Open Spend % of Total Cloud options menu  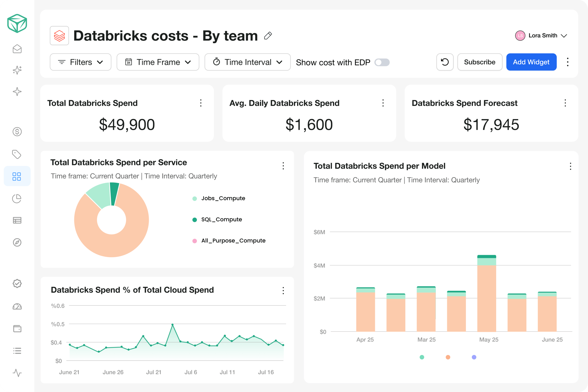pyautogui.click(x=283, y=291)
